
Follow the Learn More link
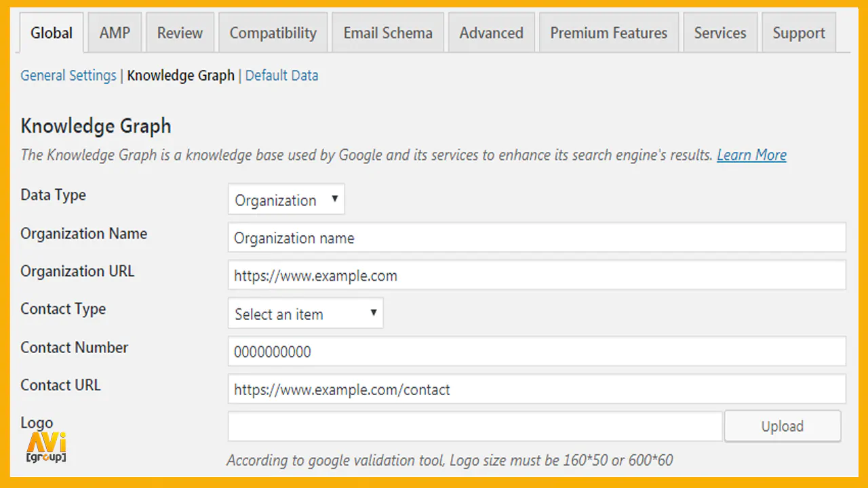[751, 155]
